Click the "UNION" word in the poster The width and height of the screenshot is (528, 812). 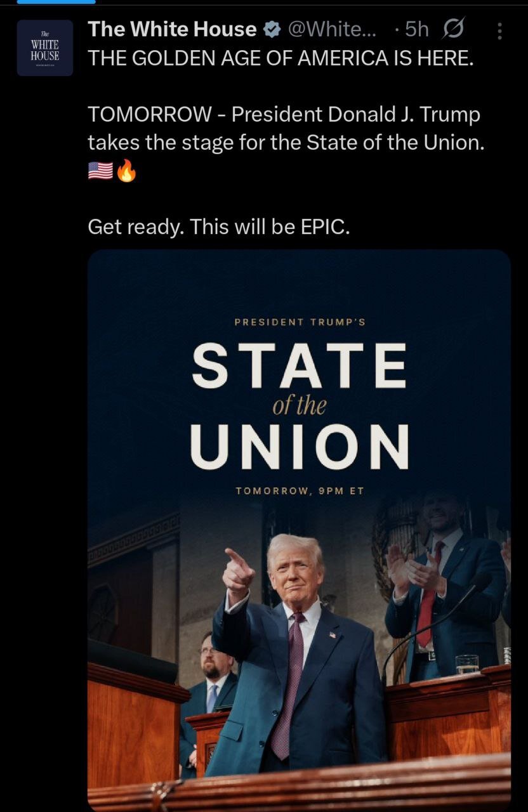point(299,447)
